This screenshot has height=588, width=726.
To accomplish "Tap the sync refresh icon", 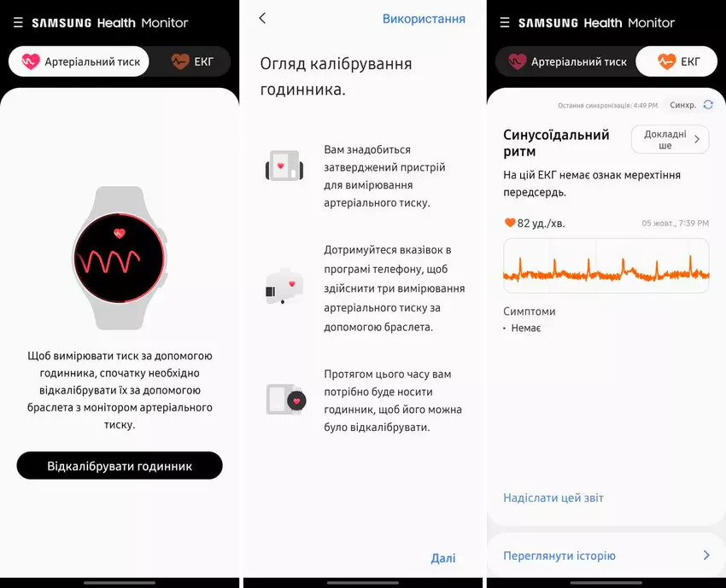I will [708, 105].
